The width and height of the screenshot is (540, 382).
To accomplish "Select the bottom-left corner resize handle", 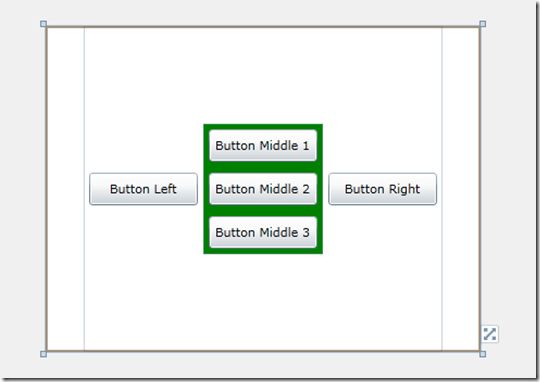I will tap(43, 354).
